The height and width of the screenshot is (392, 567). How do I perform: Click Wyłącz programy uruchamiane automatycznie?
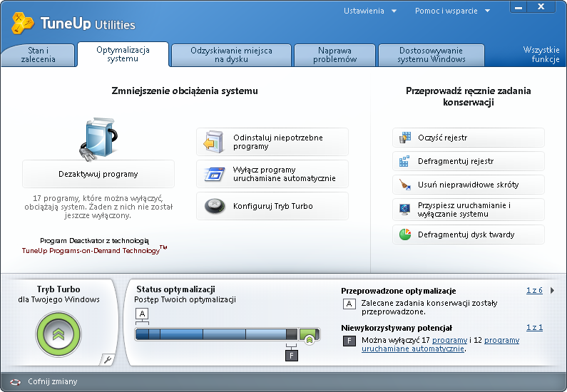272,174
